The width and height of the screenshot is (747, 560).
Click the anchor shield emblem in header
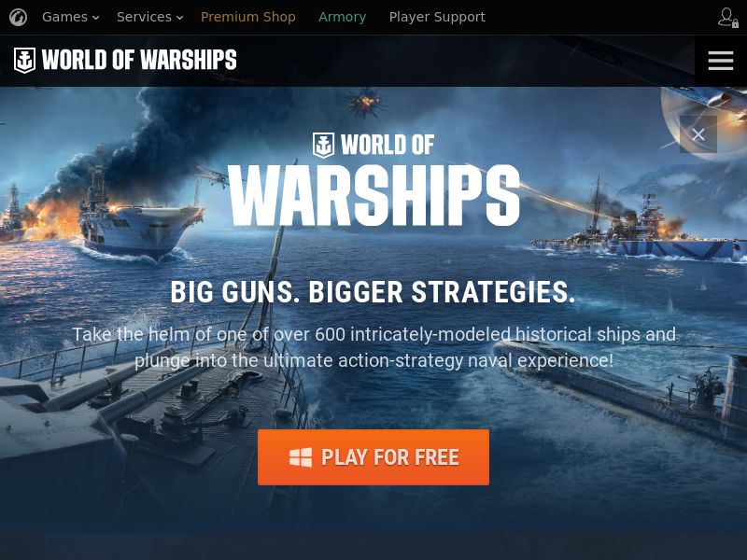click(x=24, y=60)
